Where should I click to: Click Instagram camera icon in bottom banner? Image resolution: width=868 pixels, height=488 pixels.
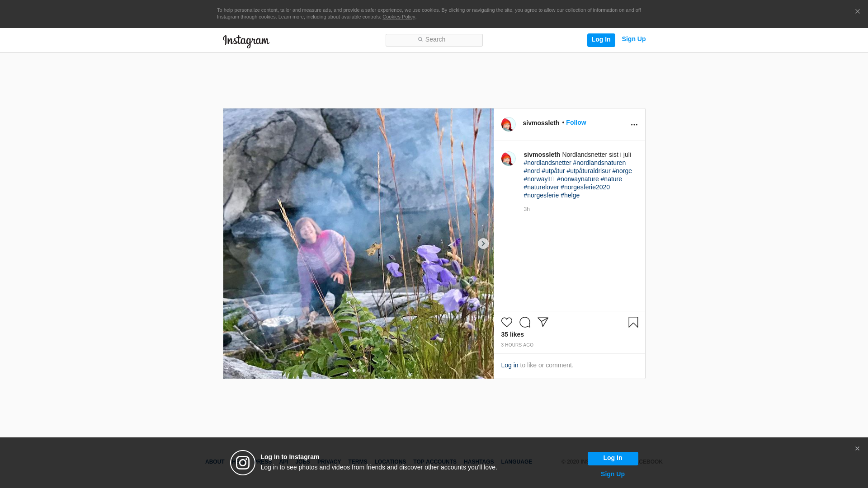pyautogui.click(x=243, y=463)
